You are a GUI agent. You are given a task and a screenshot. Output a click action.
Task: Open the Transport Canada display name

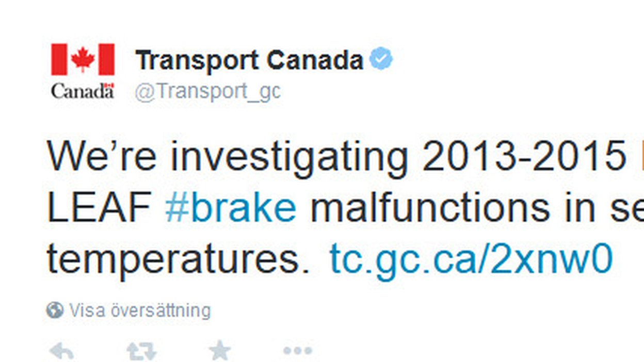[x=250, y=60]
